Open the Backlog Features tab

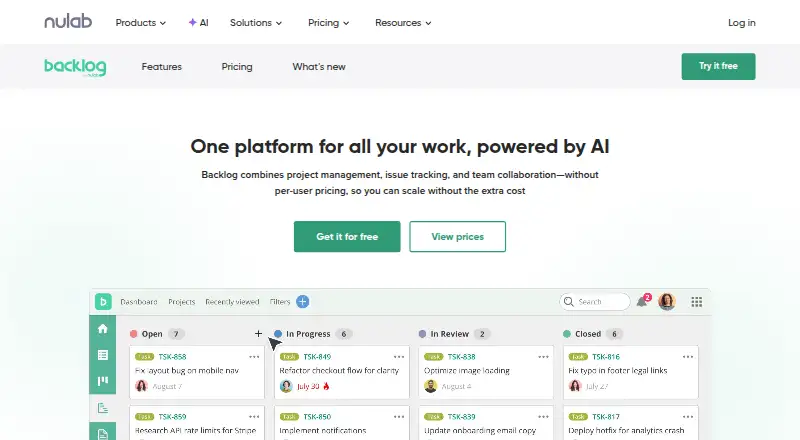(x=161, y=66)
